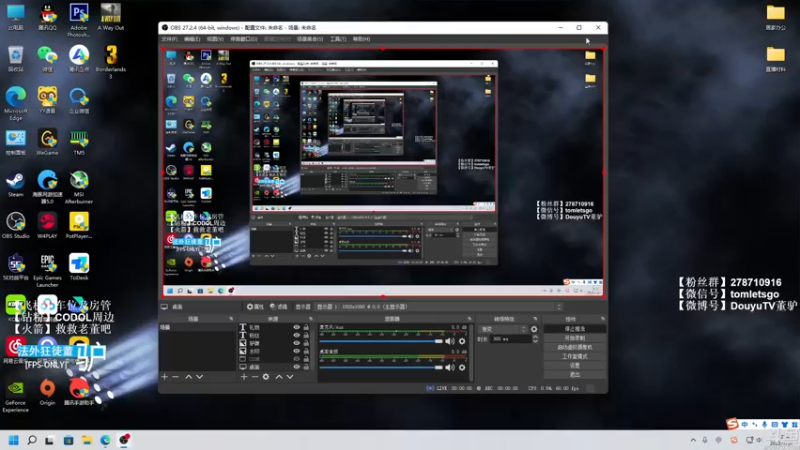Pop out the 场景 dock panel float icon
The width and height of the screenshot is (800, 450).
coord(231,319)
